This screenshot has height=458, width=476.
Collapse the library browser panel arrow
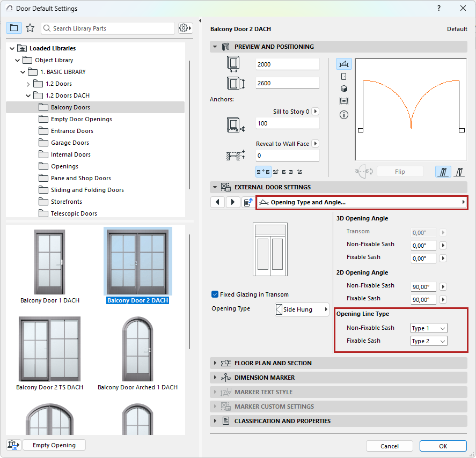200,20
